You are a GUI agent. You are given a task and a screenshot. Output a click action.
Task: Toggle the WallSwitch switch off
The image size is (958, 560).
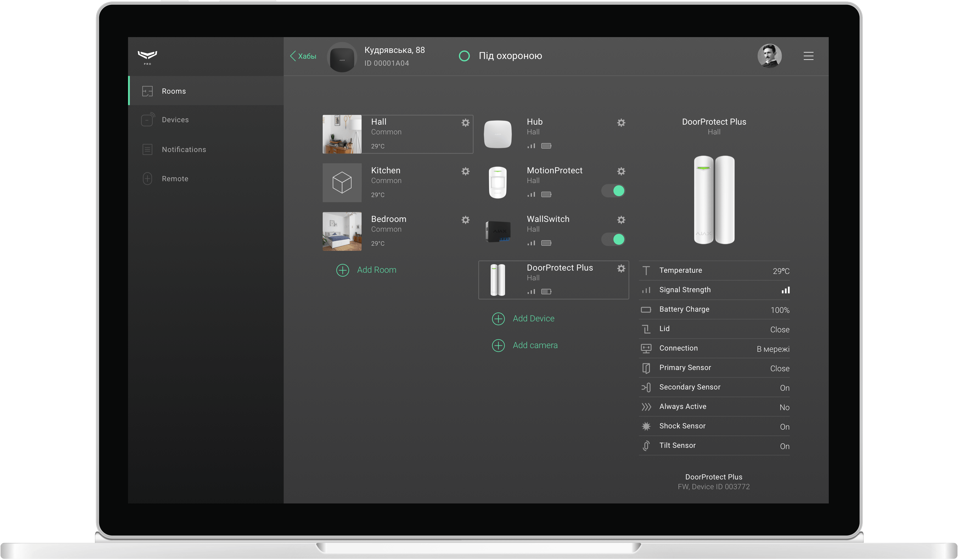tap(613, 239)
